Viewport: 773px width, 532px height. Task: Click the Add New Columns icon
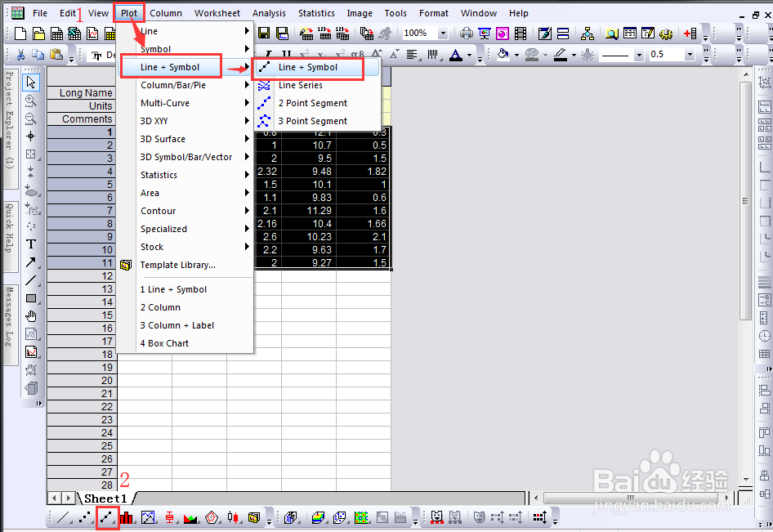pyautogui.click(x=690, y=33)
